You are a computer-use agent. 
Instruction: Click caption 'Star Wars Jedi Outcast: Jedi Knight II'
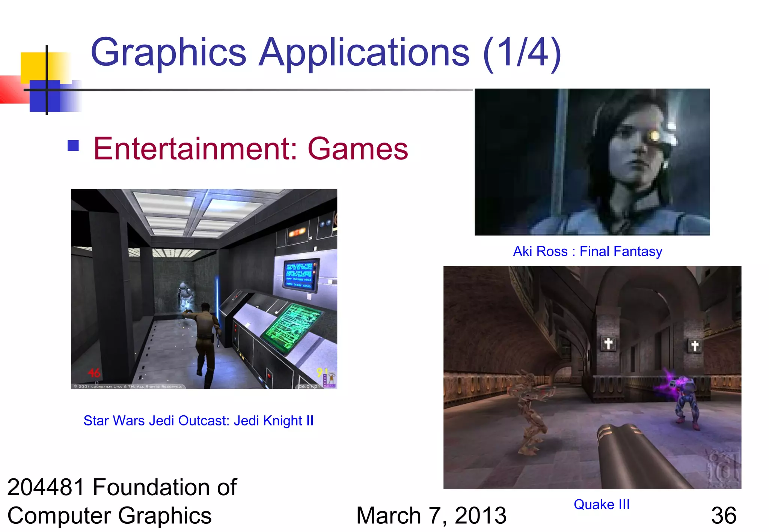pyautogui.click(x=198, y=421)
